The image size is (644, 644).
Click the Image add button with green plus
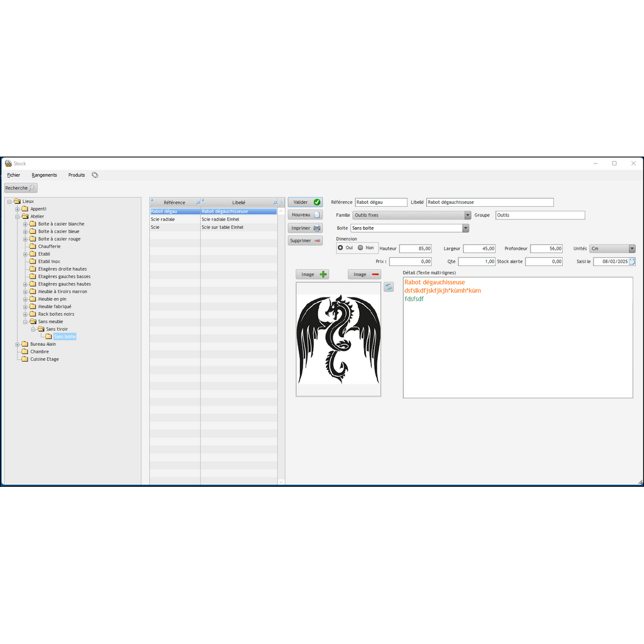(312, 274)
